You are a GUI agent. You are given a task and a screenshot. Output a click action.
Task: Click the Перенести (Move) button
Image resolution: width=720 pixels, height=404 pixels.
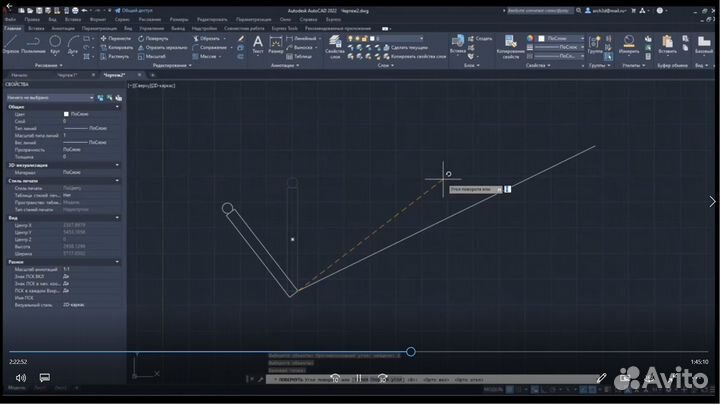(x=118, y=38)
